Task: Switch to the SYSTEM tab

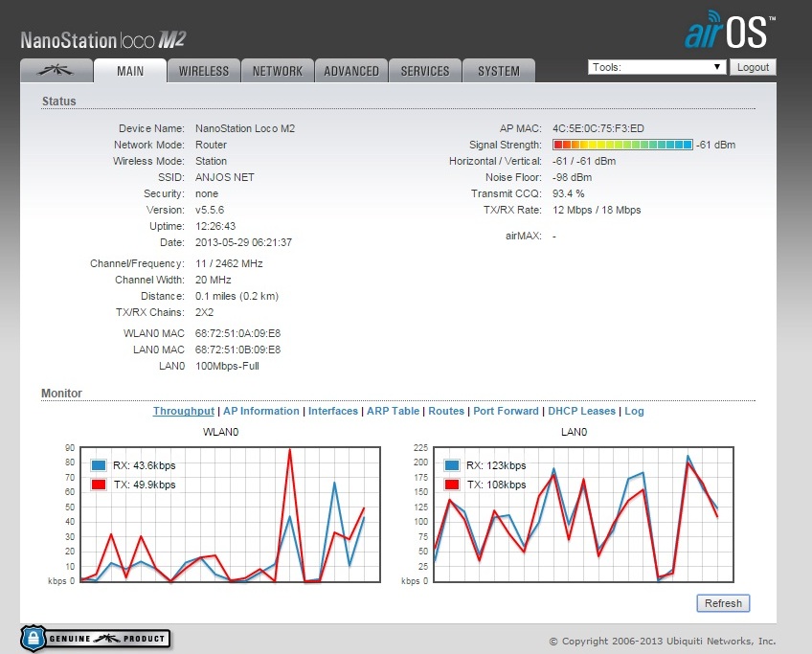Action: click(x=499, y=71)
